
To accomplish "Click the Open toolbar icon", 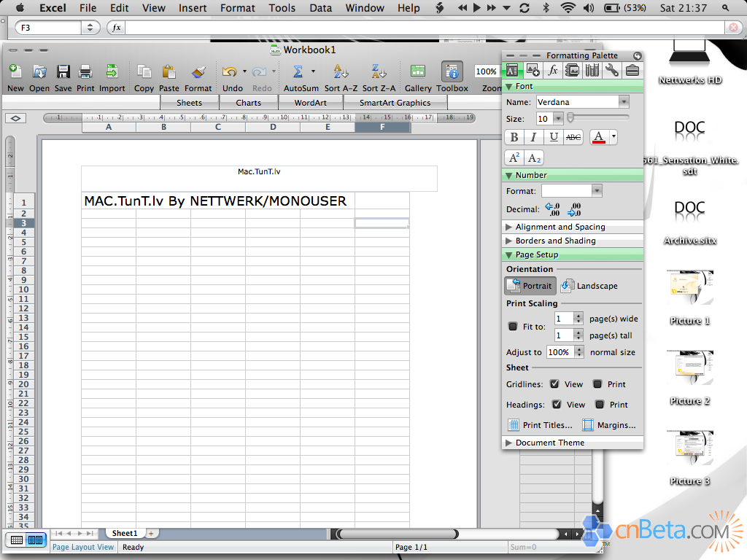I will coord(39,71).
